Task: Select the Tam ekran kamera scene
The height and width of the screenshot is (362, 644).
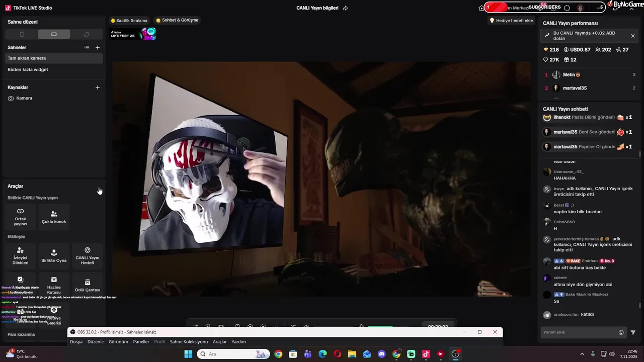Action: pyautogui.click(x=54, y=58)
